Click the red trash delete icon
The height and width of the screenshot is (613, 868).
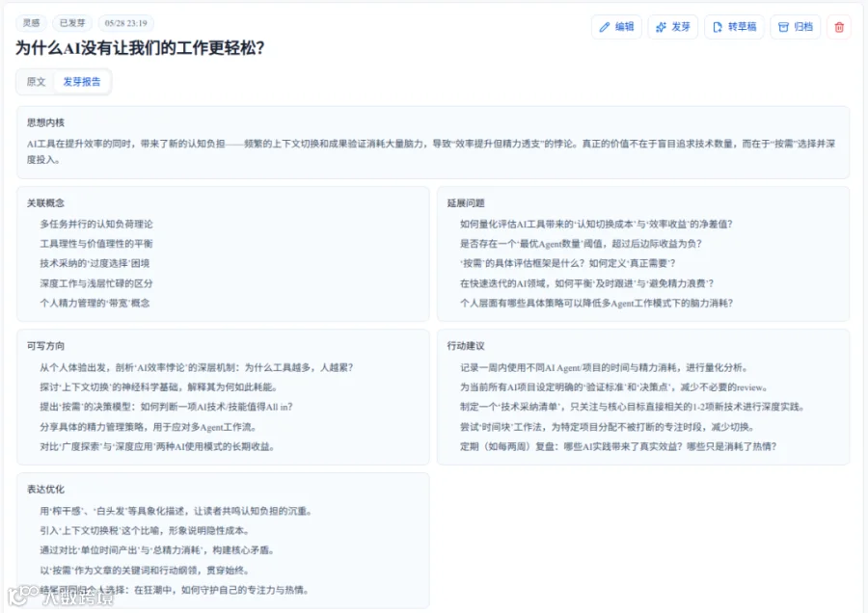pyautogui.click(x=839, y=27)
